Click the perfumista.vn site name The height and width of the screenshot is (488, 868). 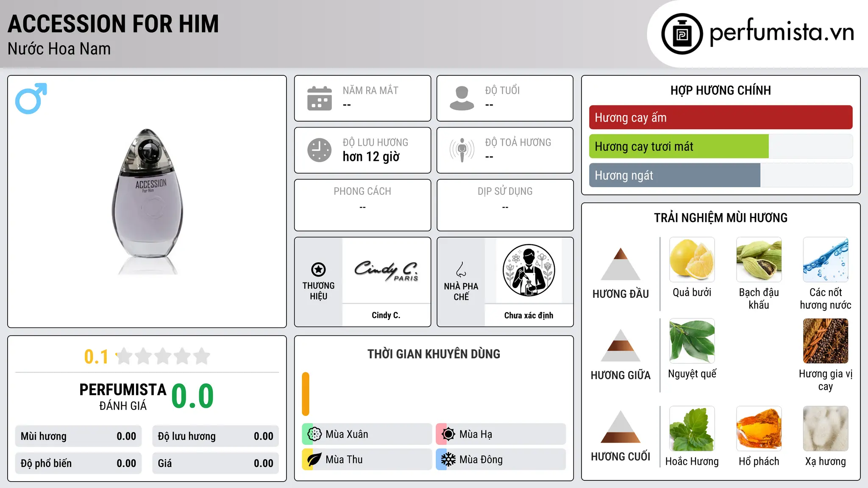point(782,32)
